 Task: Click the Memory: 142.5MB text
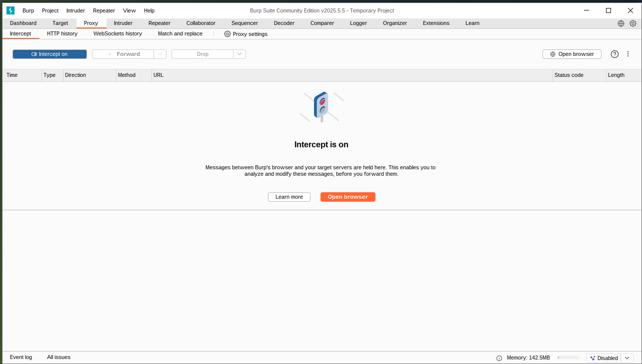click(x=528, y=358)
